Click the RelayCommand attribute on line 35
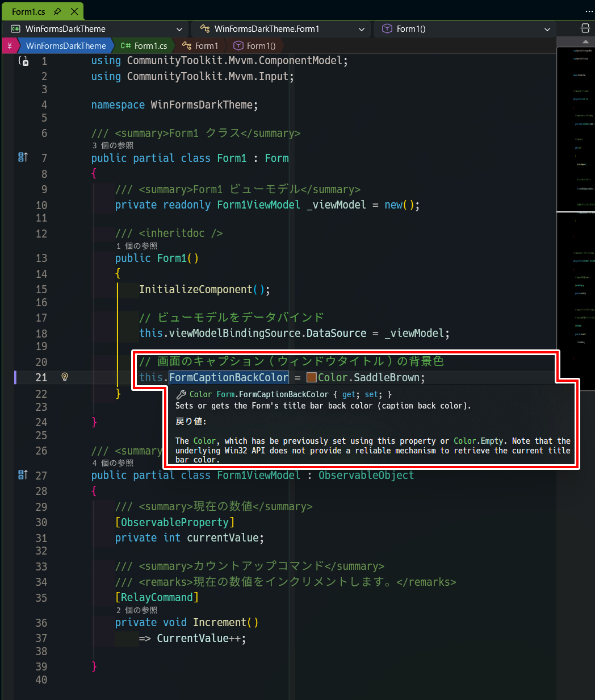595x700 pixels. (x=157, y=597)
